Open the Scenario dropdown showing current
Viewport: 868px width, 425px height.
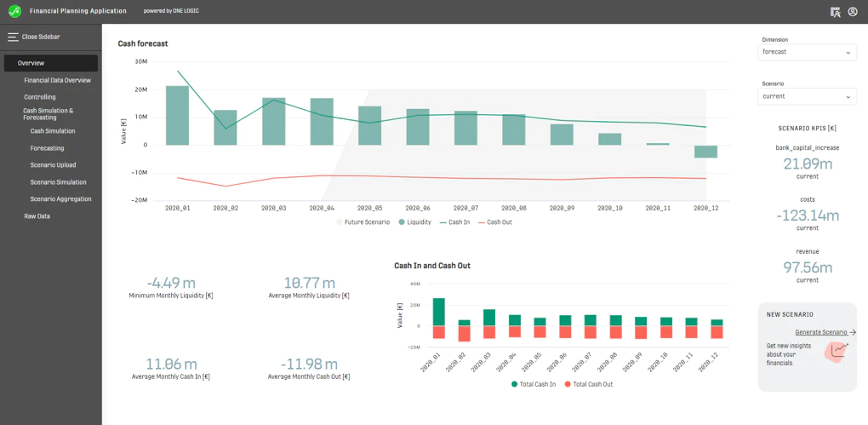(807, 96)
